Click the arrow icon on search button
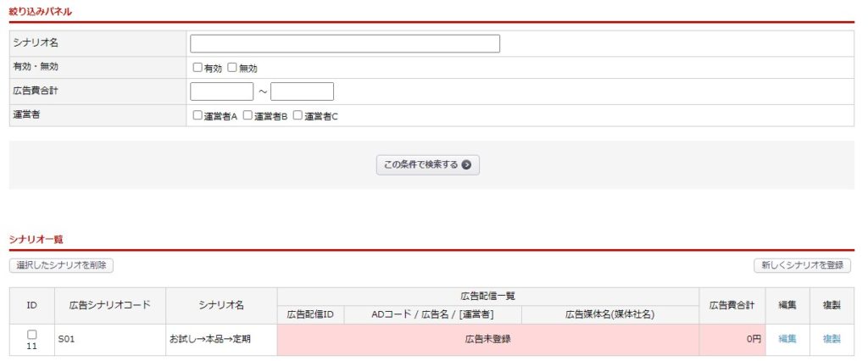 pos(466,165)
